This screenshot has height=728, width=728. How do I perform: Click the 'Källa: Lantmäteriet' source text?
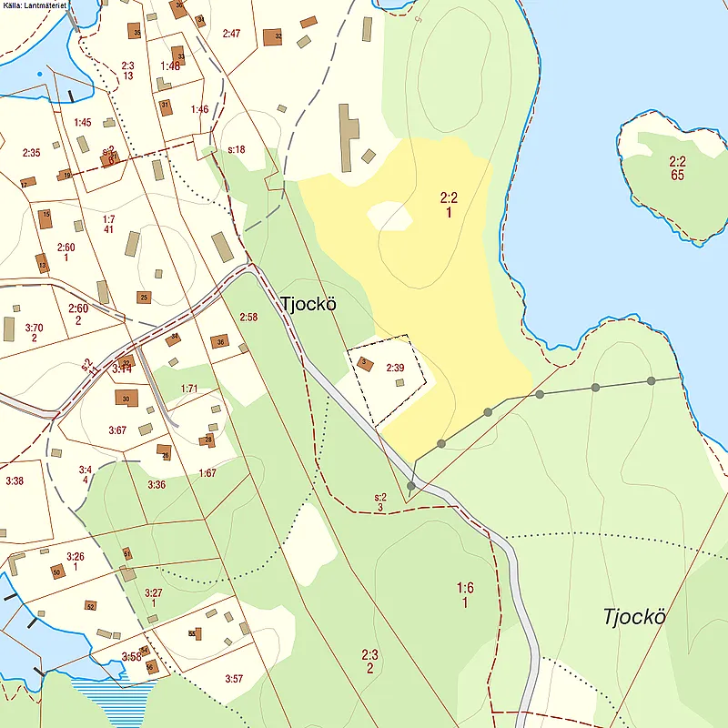pyautogui.click(x=35, y=5)
